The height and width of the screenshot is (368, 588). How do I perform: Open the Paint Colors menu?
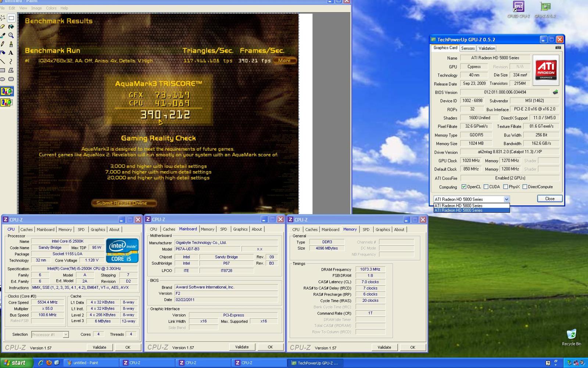point(51,8)
